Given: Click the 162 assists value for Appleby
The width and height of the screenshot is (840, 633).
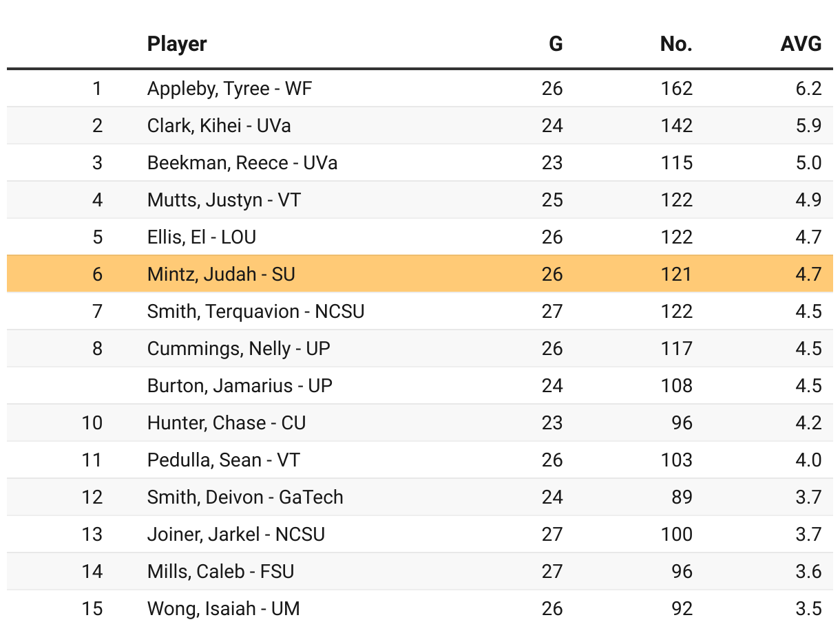Looking at the screenshot, I should pos(676,89).
